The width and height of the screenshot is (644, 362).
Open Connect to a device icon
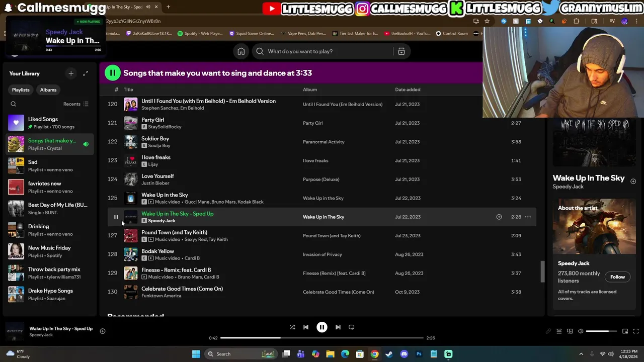[570, 331]
